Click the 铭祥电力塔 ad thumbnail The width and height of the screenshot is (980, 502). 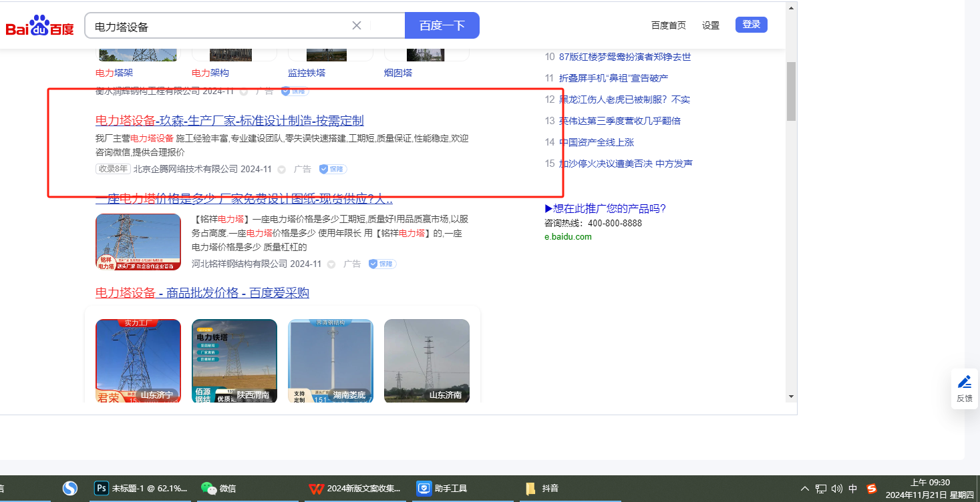point(138,242)
